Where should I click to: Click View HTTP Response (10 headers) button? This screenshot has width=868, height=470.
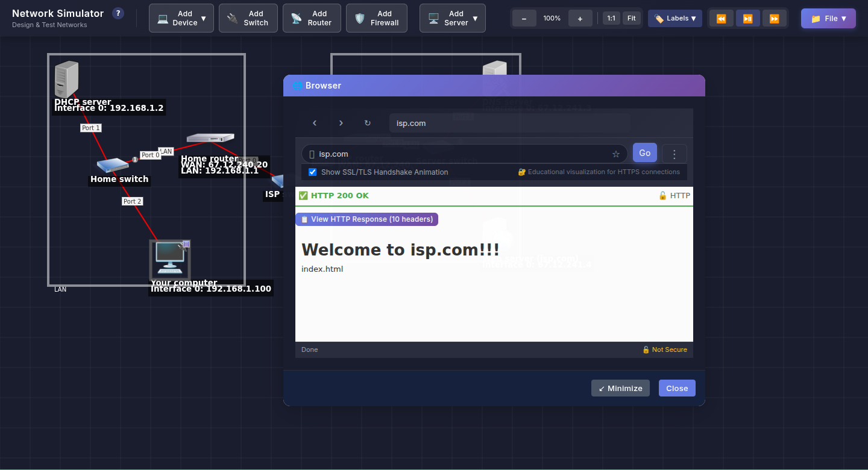point(366,219)
